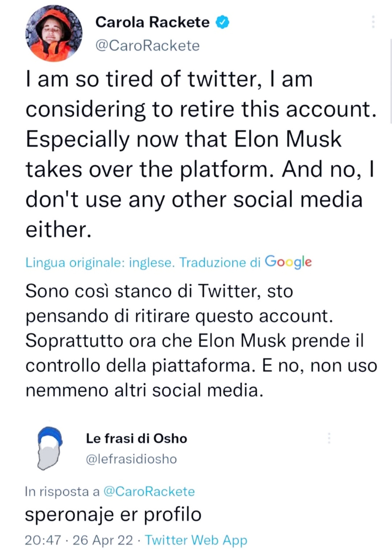Open the Le frasi di Osho display name
The width and height of the screenshot is (392, 550).
coord(136,439)
